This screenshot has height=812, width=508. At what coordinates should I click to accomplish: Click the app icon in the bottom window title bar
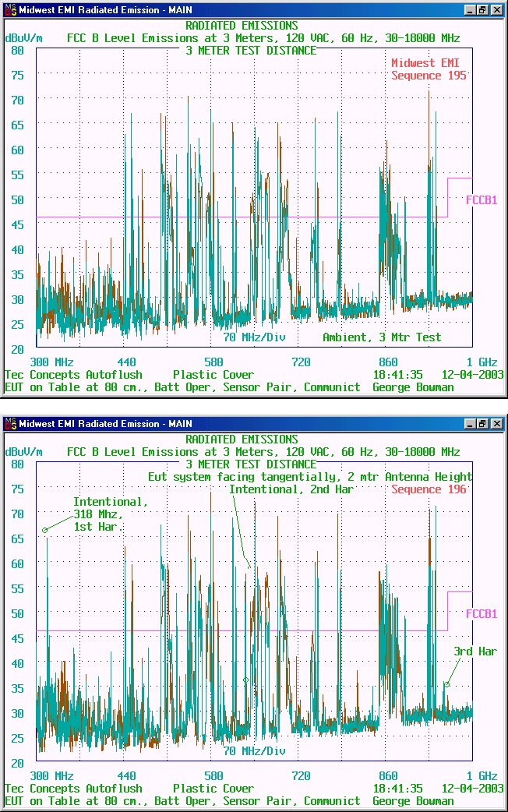tap(9, 424)
